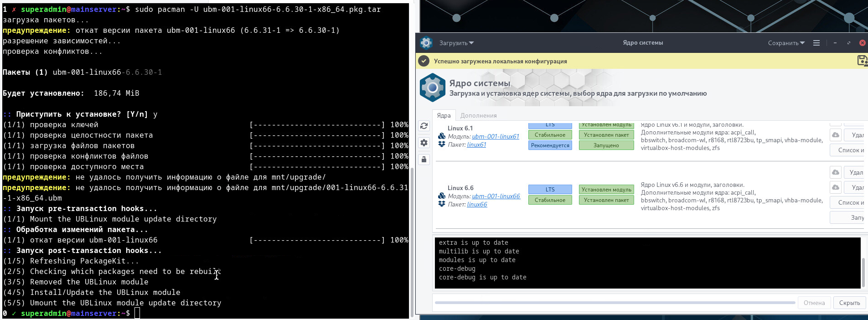Click 'Install/Update the UBLinux module' terminal line

click(x=92, y=292)
